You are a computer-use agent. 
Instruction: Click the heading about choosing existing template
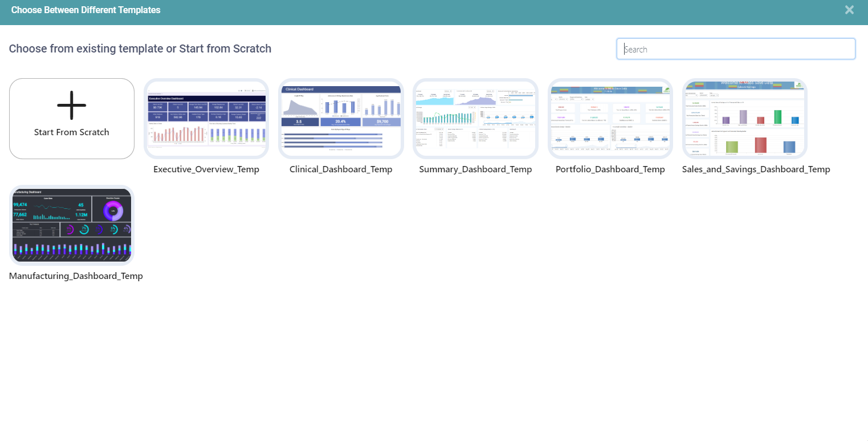pyautogui.click(x=140, y=49)
